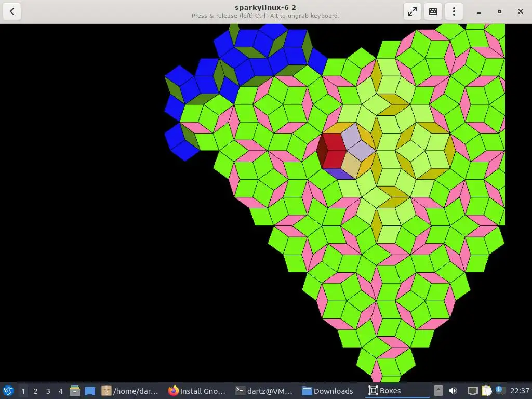Maximize the sparkylinux-6 2 window
Viewport: 532px width, 399px height.
[x=499, y=11]
